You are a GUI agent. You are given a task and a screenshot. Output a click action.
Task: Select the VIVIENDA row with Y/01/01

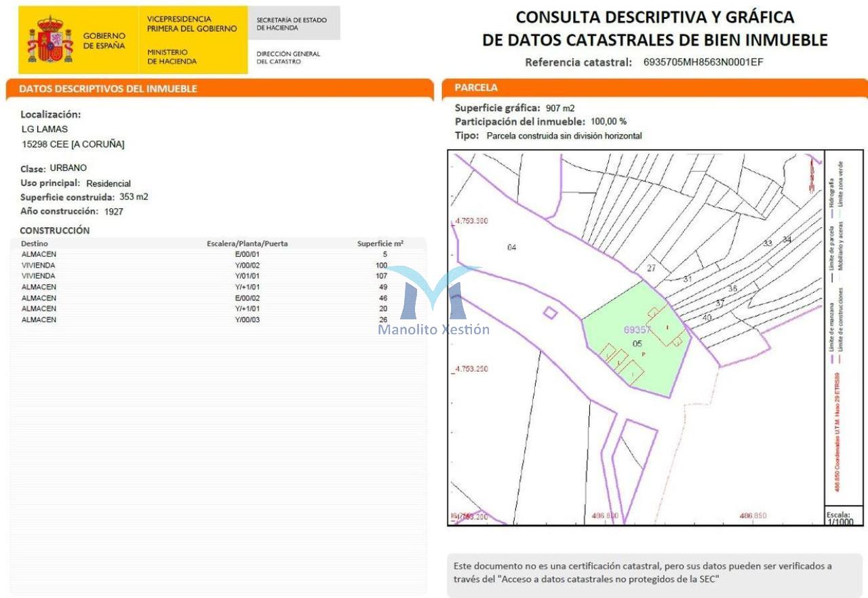point(203,276)
